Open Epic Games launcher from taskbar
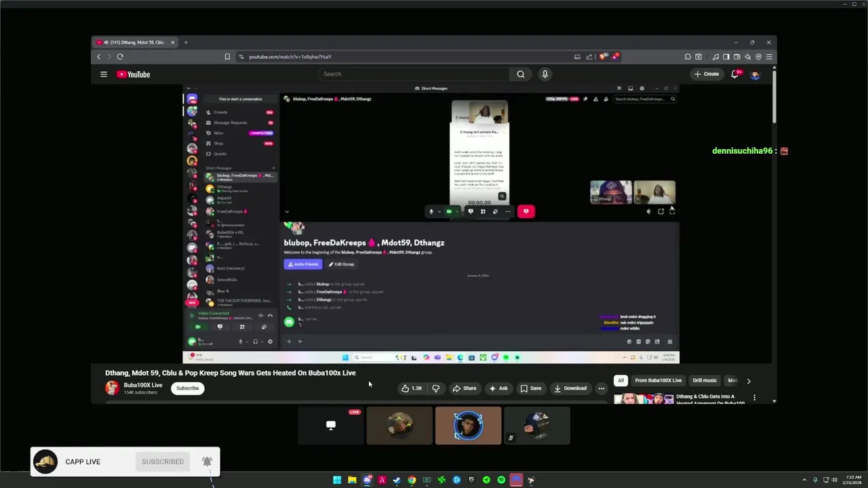Viewport: 868px width, 488px height. tap(471, 480)
